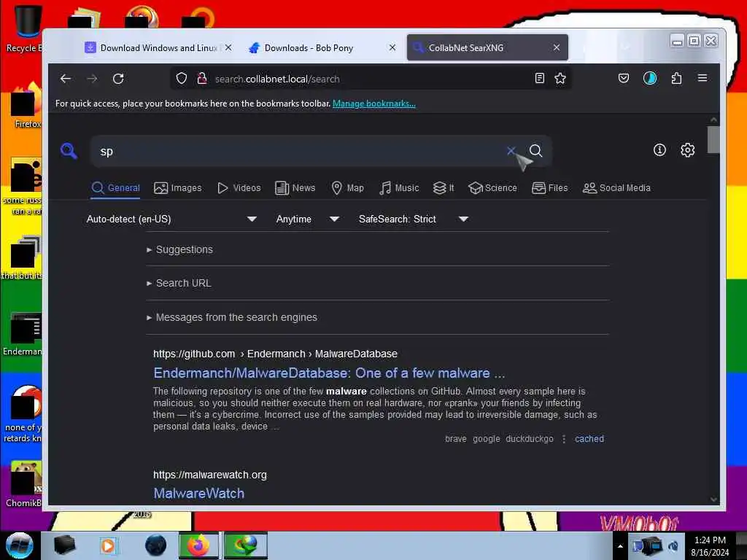Switch to Map search category
747x560 pixels.
point(348,188)
